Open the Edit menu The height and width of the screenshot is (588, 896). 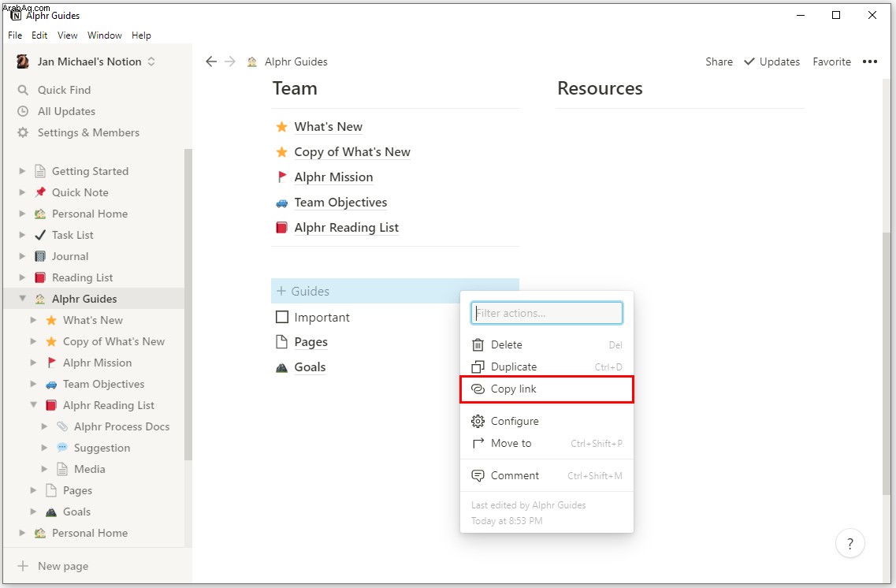39,35
